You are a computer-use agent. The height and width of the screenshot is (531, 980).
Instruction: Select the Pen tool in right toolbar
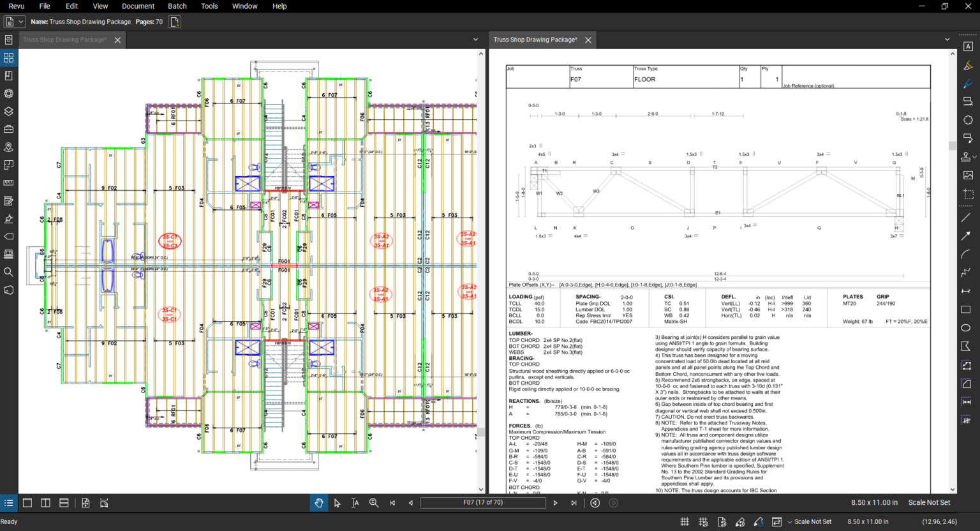(968, 84)
